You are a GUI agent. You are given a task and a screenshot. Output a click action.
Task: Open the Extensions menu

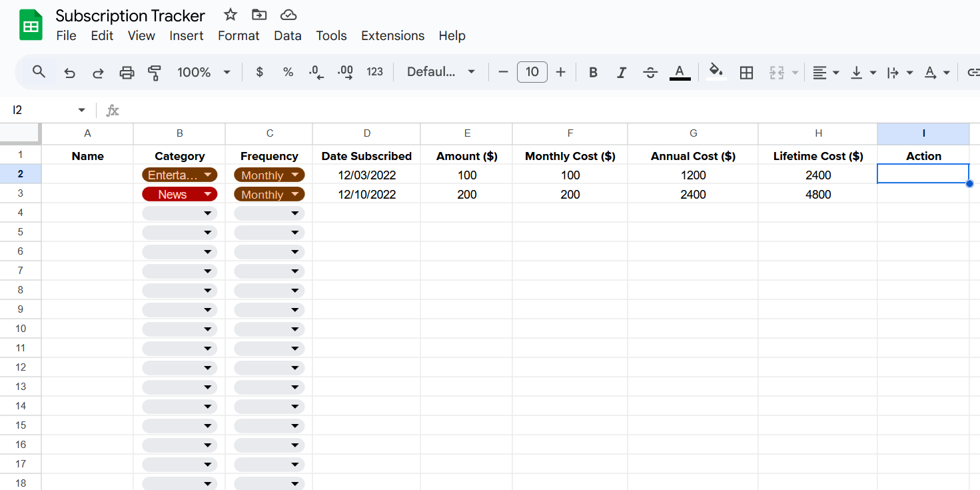[x=392, y=35]
